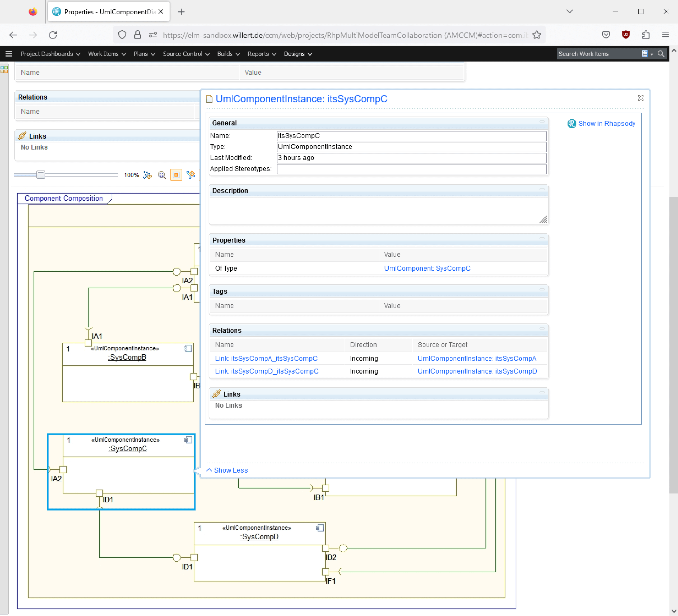Open the browser tab list chevron
This screenshot has width=678, height=616.
569,11
